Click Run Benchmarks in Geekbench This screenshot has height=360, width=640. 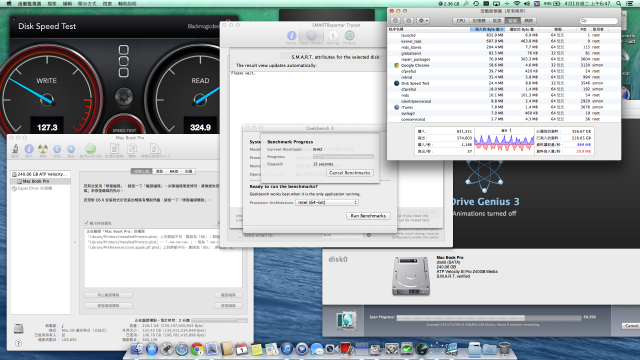pos(368,216)
